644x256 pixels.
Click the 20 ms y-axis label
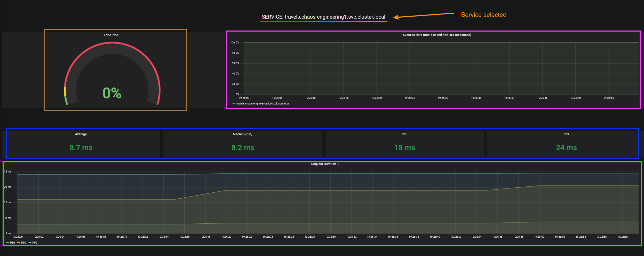pos(8,187)
